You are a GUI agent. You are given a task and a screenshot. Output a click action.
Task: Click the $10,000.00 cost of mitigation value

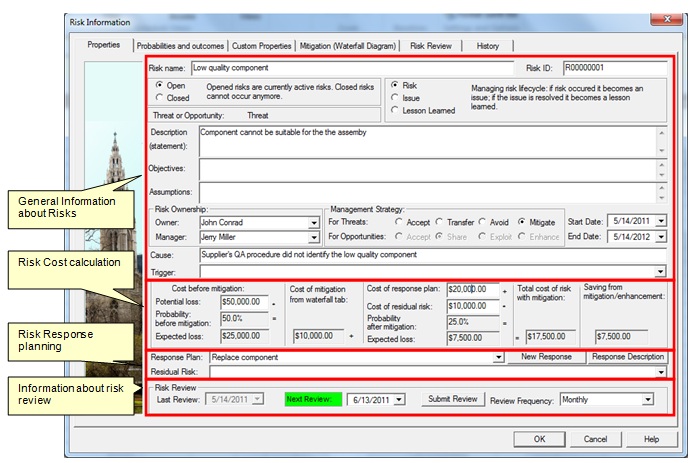318,336
